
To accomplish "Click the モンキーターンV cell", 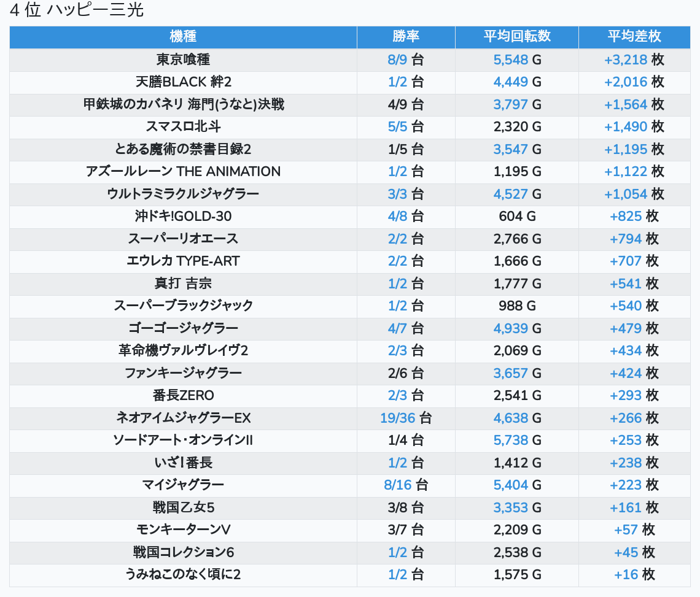I will tap(183, 530).
